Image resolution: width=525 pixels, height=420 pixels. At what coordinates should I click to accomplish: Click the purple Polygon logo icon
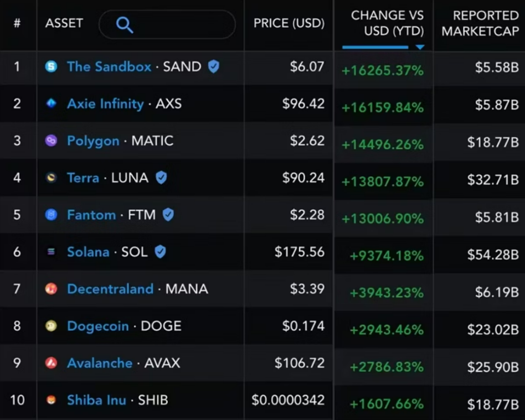pos(52,141)
